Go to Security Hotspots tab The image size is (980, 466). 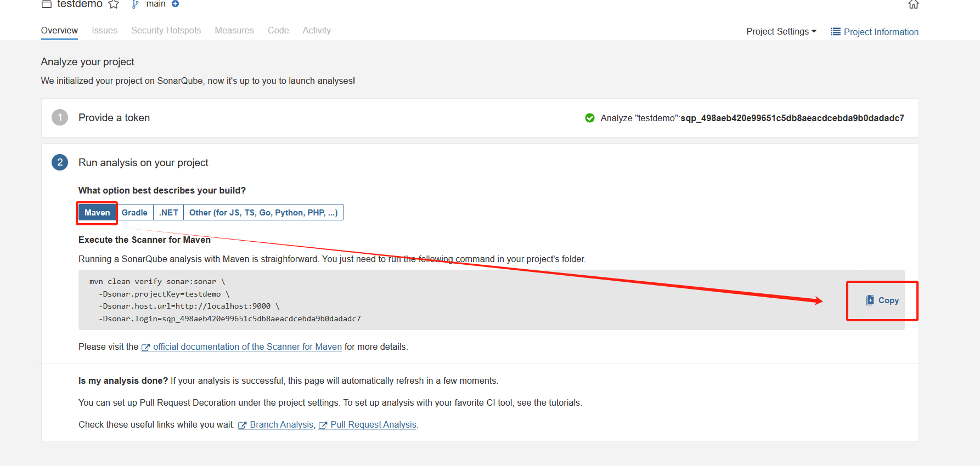(x=166, y=31)
